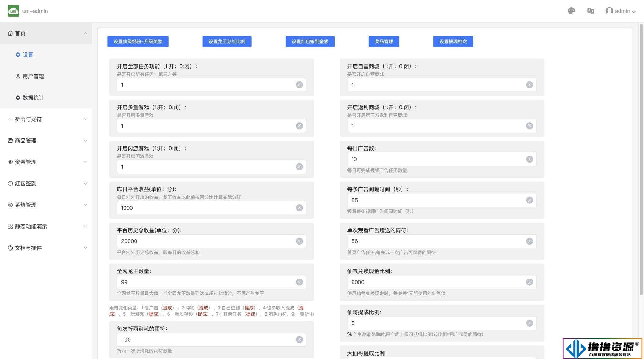Click the 设置提现档次 button
Viewport: 644px width, 359px height.
[453, 41]
